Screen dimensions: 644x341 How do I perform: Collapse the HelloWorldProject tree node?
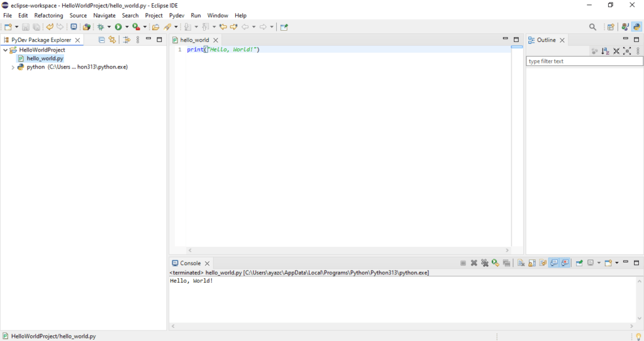click(5, 50)
